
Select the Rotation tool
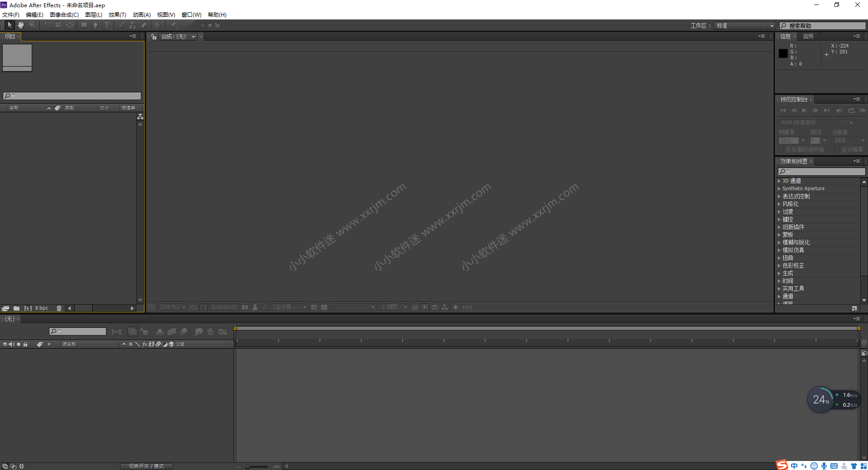(x=47, y=25)
